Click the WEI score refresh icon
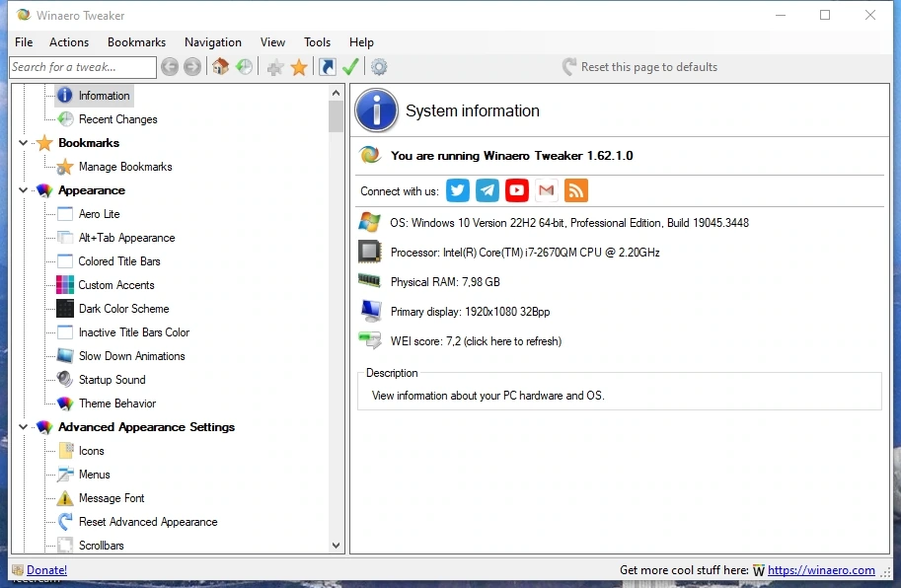This screenshot has width=901, height=588. pyautogui.click(x=369, y=340)
